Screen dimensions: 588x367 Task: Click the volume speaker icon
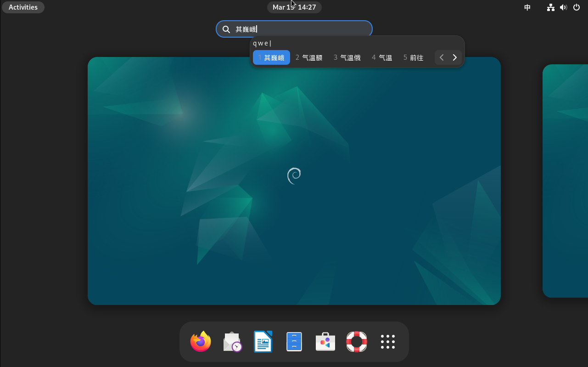pyautogui.click(x=564, y=7)
